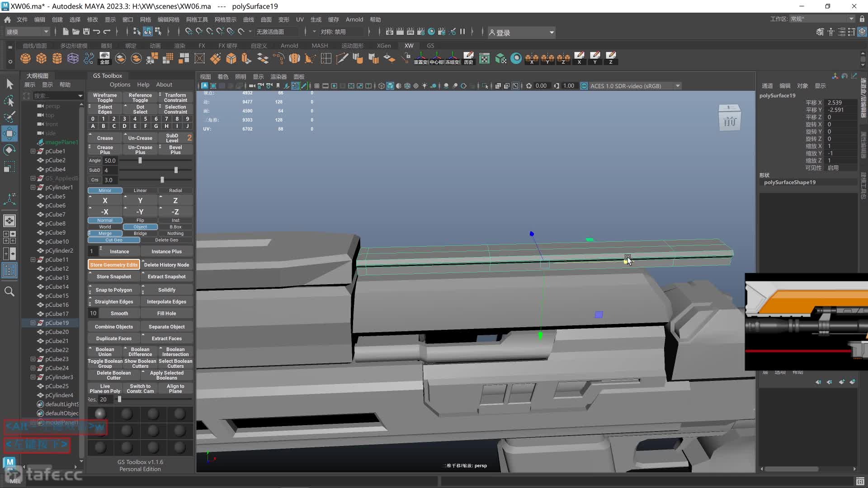This screenshot has width=868, height=488.
Task: Click the home icon in menu bar
Action: [7, 19]
